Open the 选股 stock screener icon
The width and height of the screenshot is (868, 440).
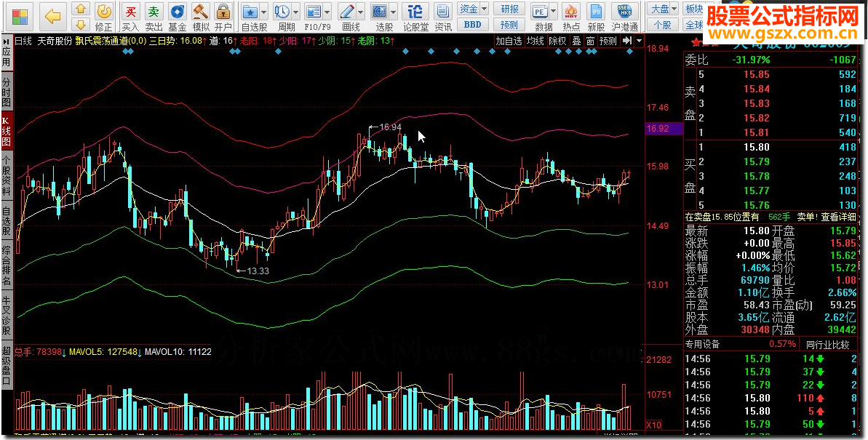tap(380, 11)
